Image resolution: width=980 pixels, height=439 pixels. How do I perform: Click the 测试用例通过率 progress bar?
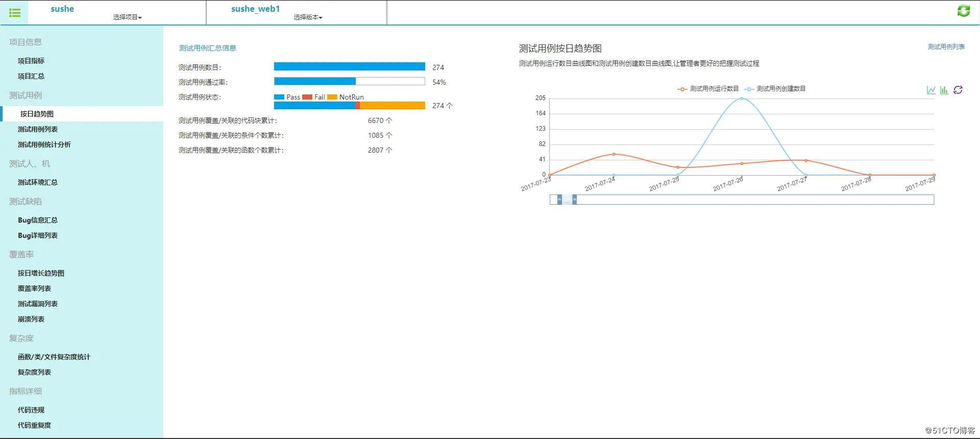(350, 81)
